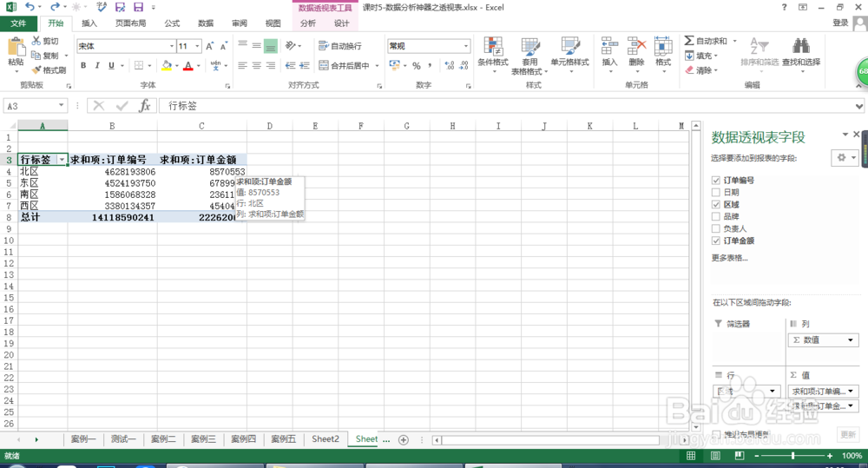868x468 pixels.
Task: Apply the red font color A swatch
Action: [188, 65]
